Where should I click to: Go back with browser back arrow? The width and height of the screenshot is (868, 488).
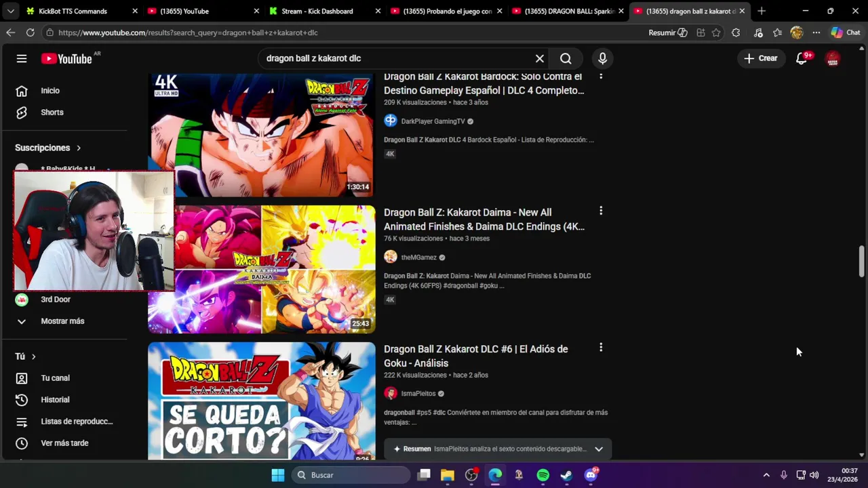pos(10,33)
